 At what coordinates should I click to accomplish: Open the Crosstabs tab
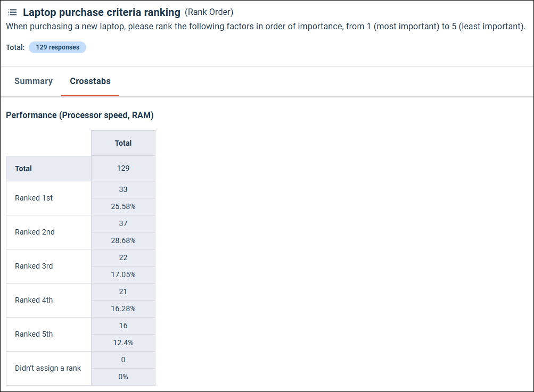(x=91, y=81)
